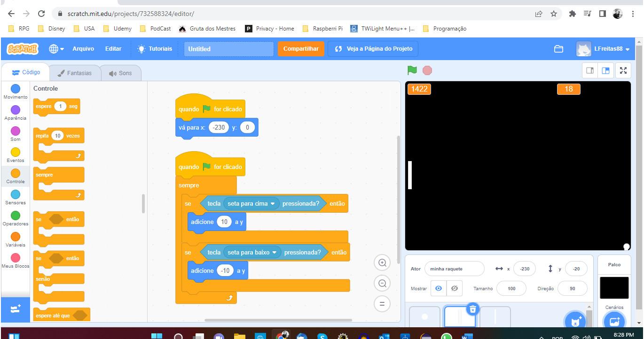Click Veja a Página do Projeto
644x339 pixels.
373,49
